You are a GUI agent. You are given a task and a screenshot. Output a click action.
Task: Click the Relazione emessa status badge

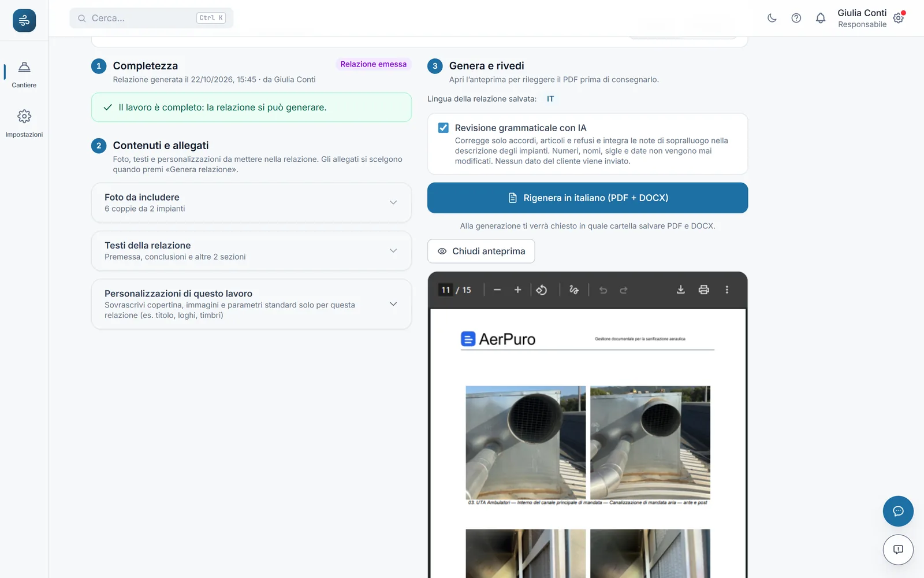tap(373, 64)
